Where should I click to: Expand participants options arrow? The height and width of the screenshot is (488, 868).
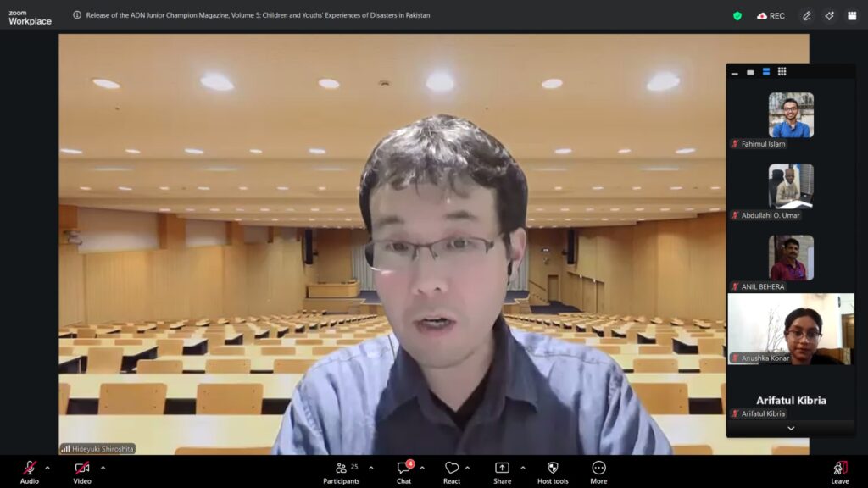[370, 468]
